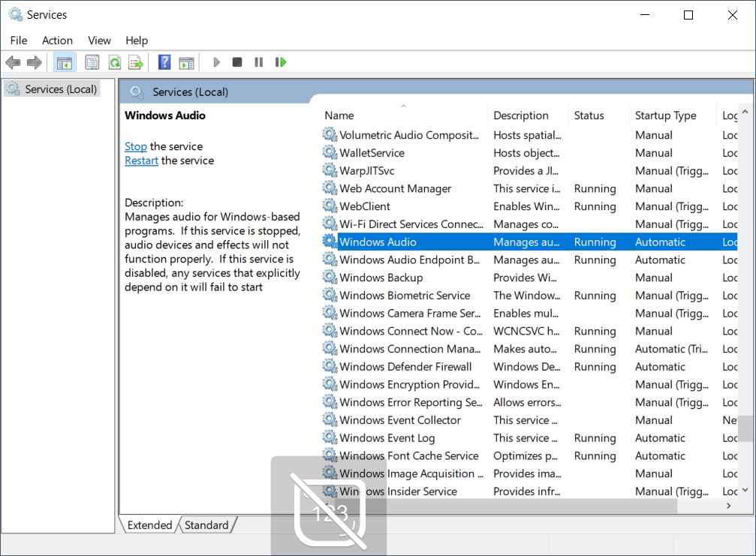Viewport: 756px width, 556px height.
Task: Select Windows Image Acquisition service row
Action: click(529, 473)
